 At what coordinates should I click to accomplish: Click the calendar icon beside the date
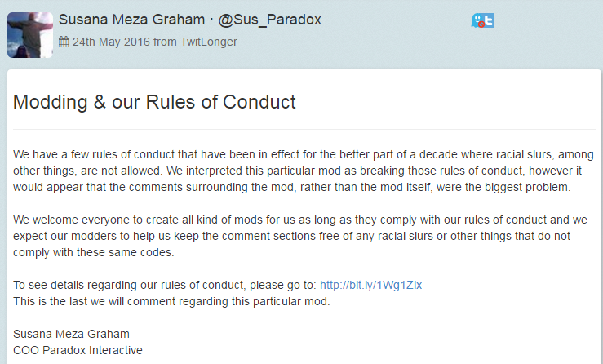point(64,42)
